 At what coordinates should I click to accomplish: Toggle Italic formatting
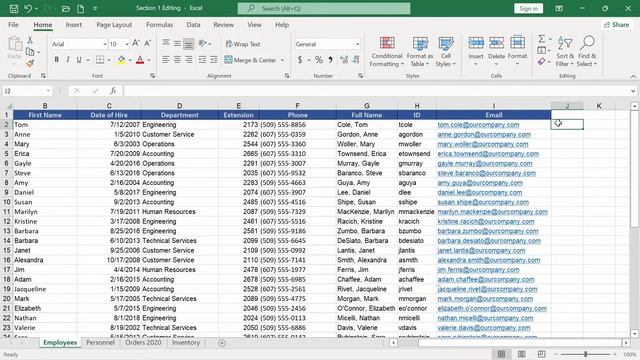(x=68, y=60)
